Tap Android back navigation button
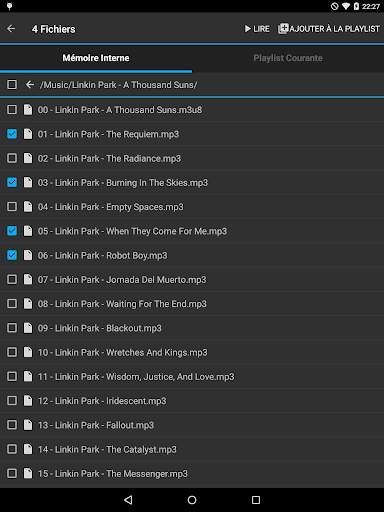384x512 pixels. [x=128, y=500]
